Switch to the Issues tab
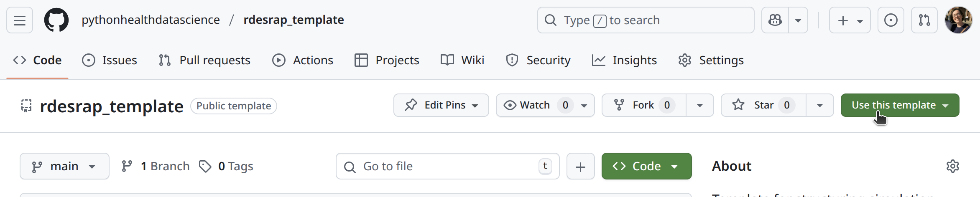This screenshot has height=197, width=980. tap(110, 61)
